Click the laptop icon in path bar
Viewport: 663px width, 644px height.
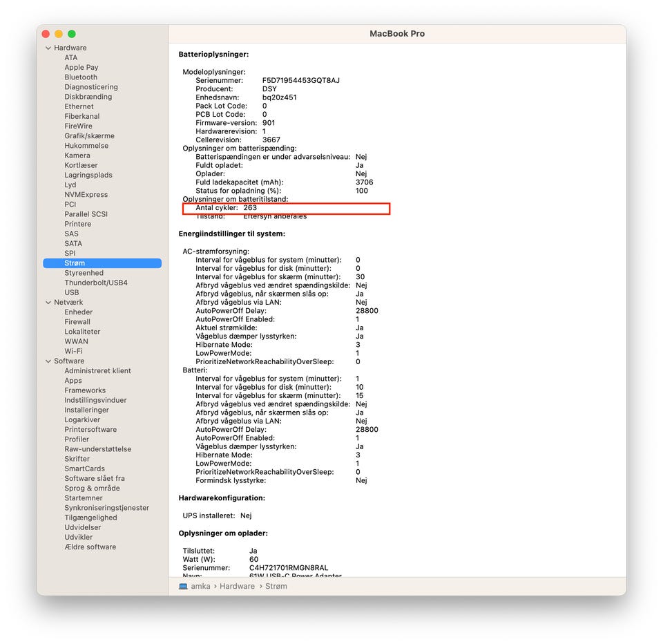coord(183,586)
